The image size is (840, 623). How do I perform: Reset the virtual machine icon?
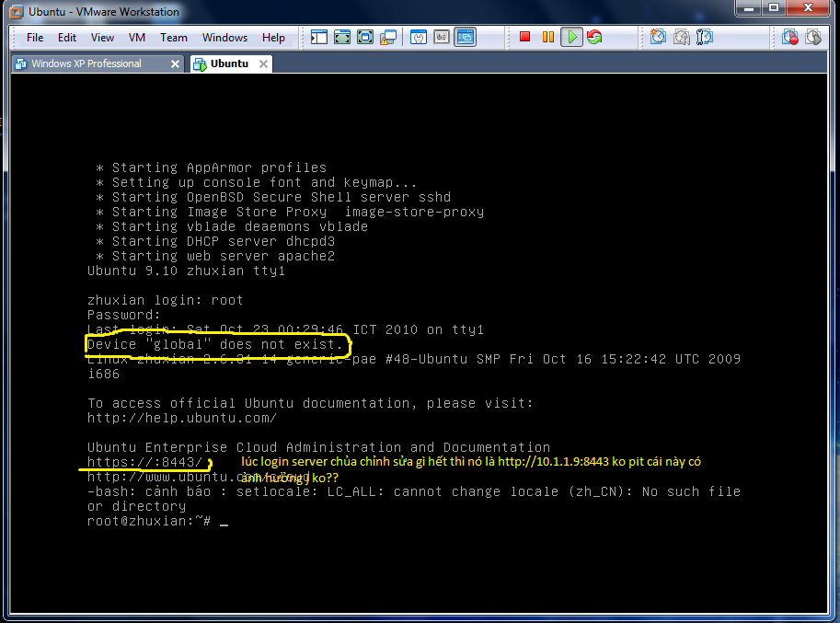594,37
